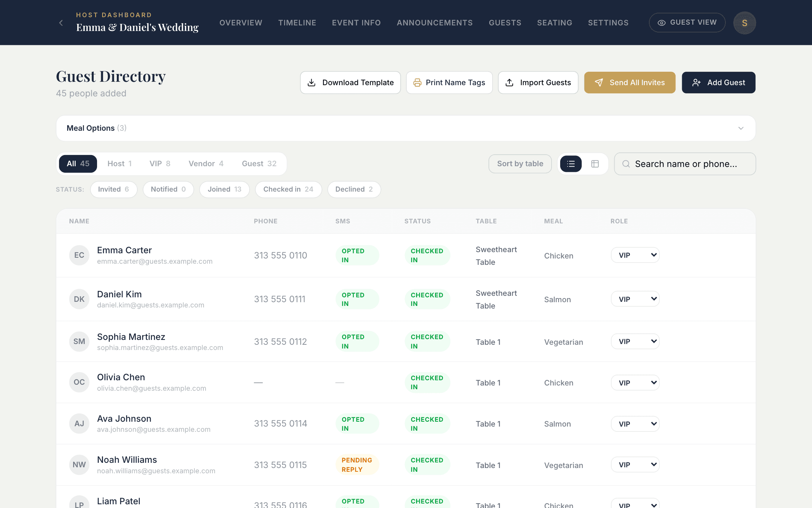The height and width of the screenshot is (508, 812).
Task: Click the DK avatar for Daniel Kim
Action: coord(79,299)
